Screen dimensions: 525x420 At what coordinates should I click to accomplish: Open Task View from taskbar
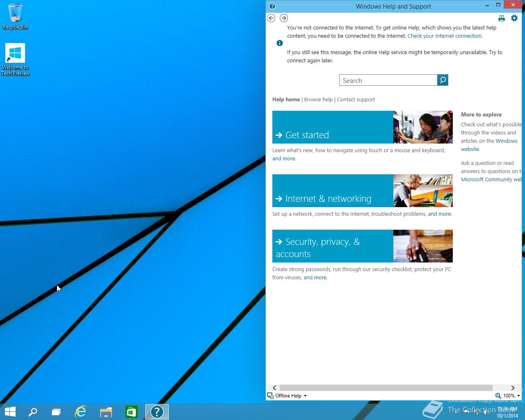point(56,412)
